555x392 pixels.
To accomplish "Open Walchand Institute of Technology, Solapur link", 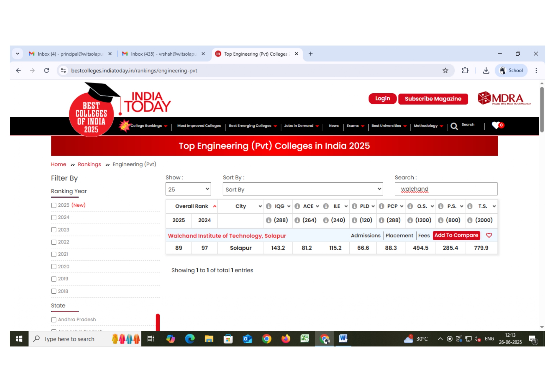I will coord(227,236).
